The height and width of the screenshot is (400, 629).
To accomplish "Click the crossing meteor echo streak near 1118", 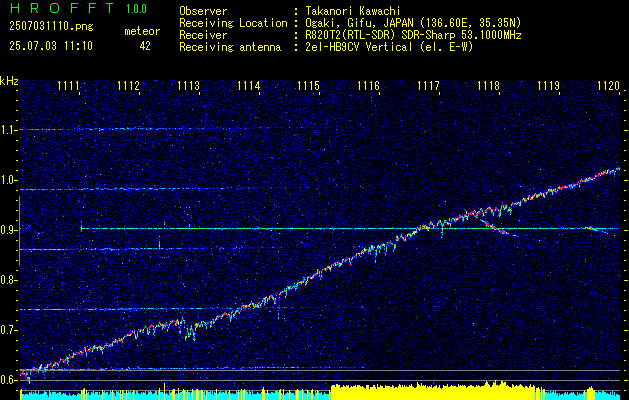I will coord(494,227).
